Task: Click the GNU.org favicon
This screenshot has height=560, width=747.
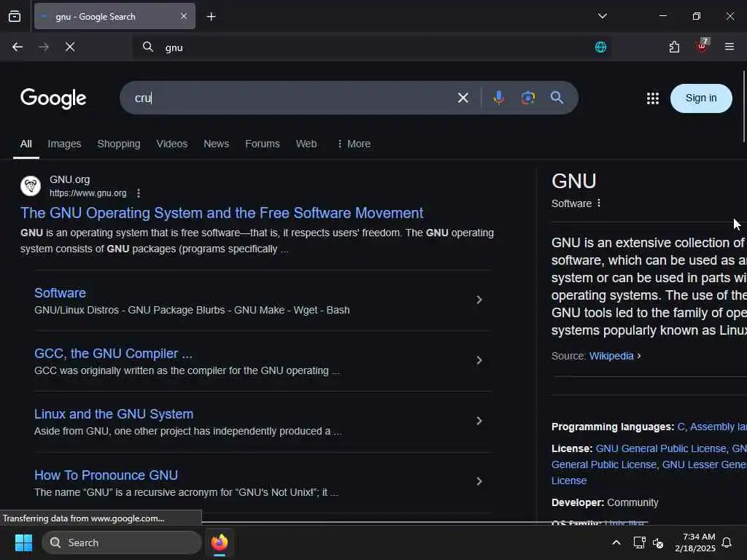Action: [31, 186]
